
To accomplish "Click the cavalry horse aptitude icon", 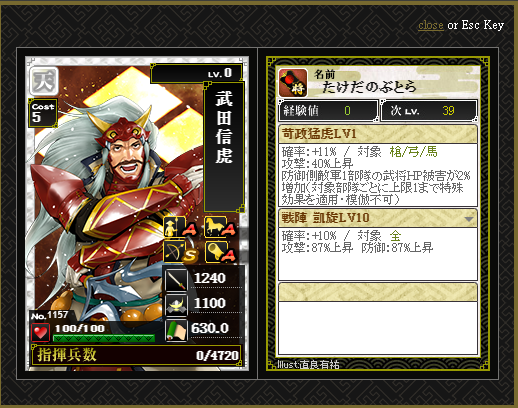I will click(215, 227).
